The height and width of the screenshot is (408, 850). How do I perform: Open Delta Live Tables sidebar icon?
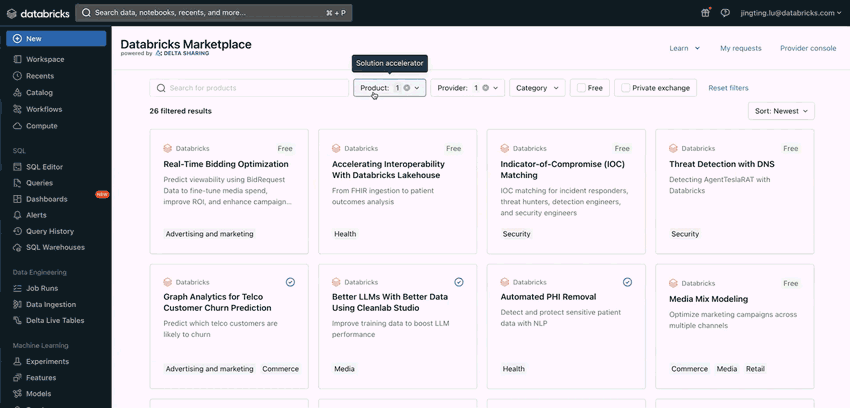pyautogui.click(x=18, y=320)
